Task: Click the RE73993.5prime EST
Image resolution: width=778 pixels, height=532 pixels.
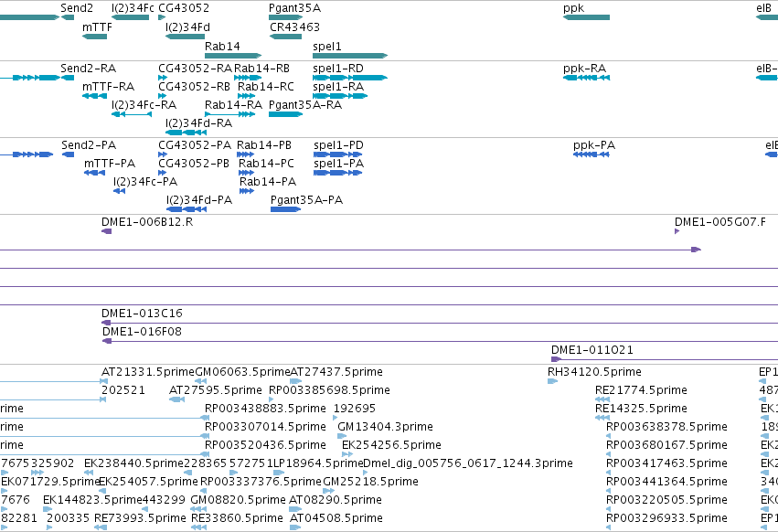Action: pyautogui.click(x=101, y=528)
